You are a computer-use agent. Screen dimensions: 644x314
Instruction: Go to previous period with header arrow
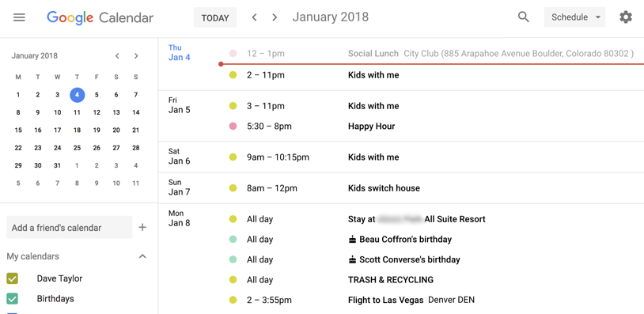pyautogui.click(x=254, y=17)
